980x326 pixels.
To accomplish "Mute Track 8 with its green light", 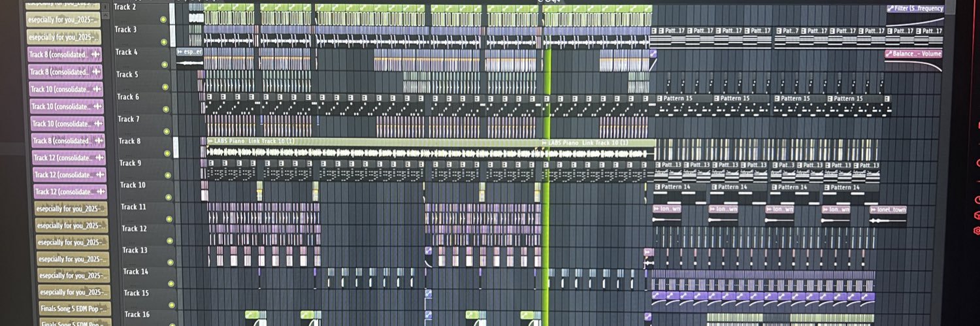I will click(x=167, y=153).
